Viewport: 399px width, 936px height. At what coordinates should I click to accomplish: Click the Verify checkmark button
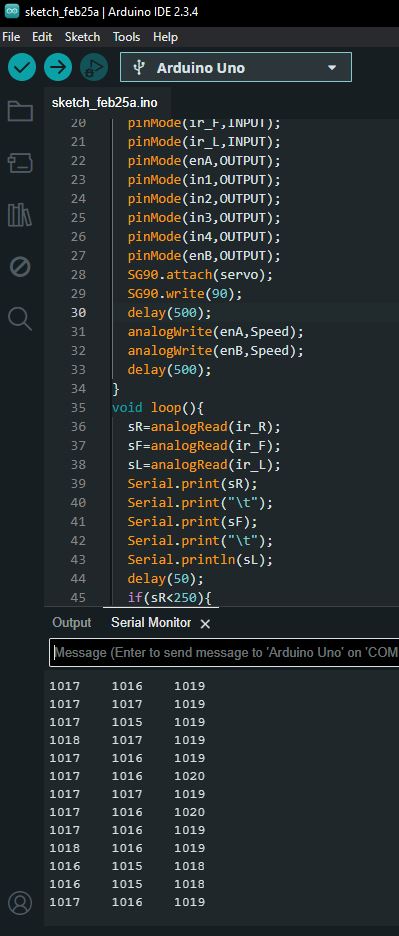[22, 67]
